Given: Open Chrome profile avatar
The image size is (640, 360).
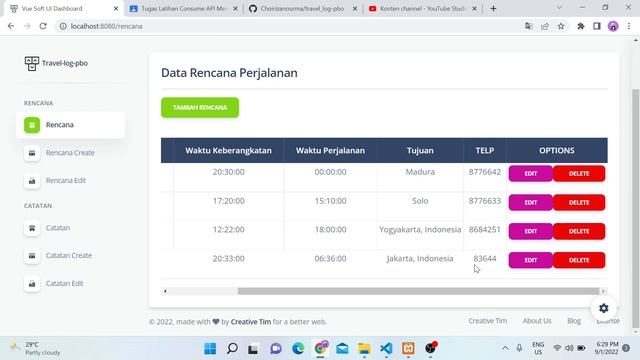Looking at the screenshot, I should click(613, 26).
